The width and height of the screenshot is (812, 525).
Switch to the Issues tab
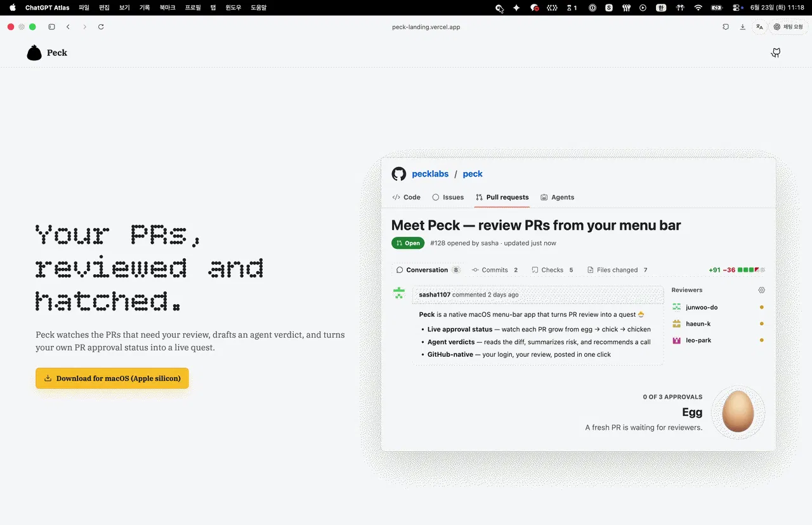pyautogui.click(x=448, y=197)
